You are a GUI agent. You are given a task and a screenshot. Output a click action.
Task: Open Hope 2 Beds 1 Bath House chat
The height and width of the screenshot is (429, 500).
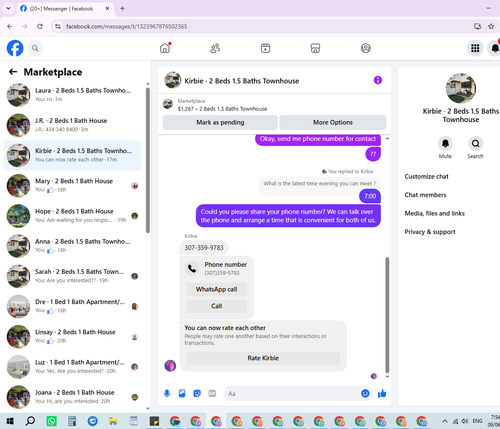(72, 216)
